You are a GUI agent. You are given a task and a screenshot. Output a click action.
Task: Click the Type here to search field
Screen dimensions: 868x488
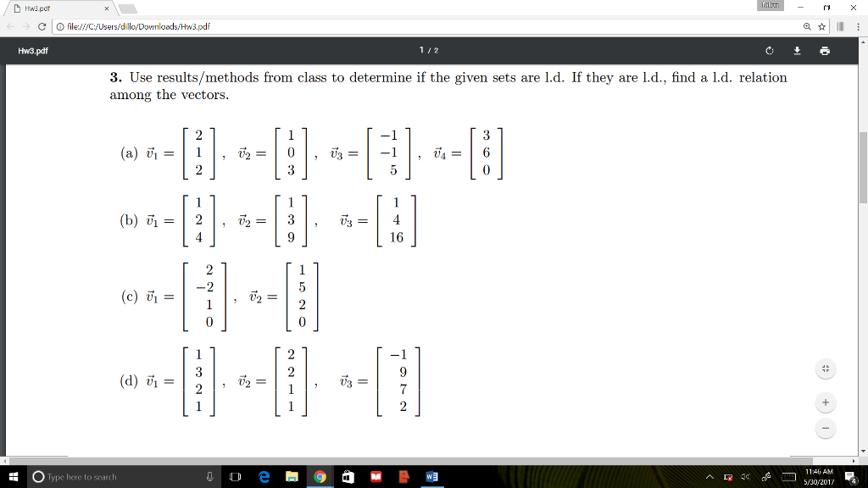pyautogui.click(x=102, y=477)
